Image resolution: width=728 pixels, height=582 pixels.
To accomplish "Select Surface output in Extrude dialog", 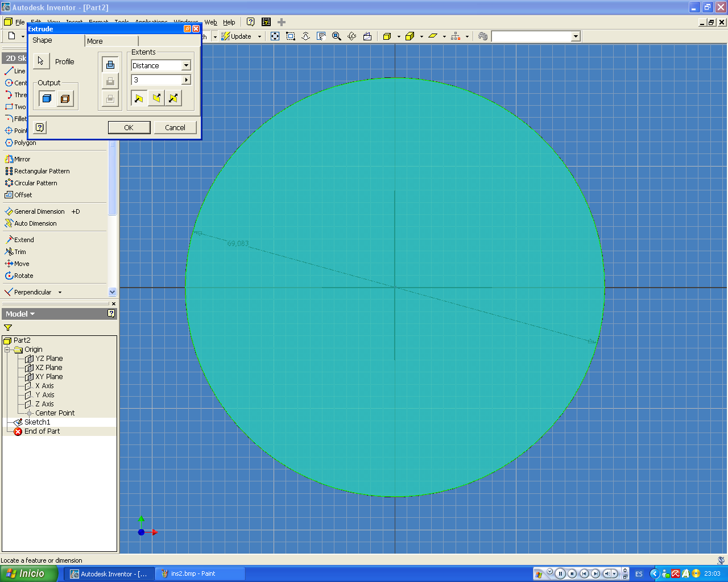I will coord(65,99).
